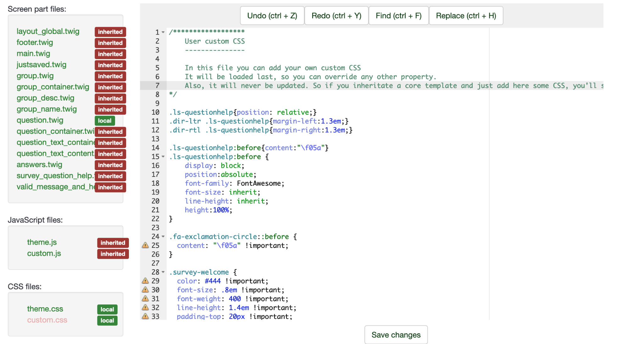Screen dimensions: 644x344
Task: Open question.twig local file
Action: (x=40, y=120)
